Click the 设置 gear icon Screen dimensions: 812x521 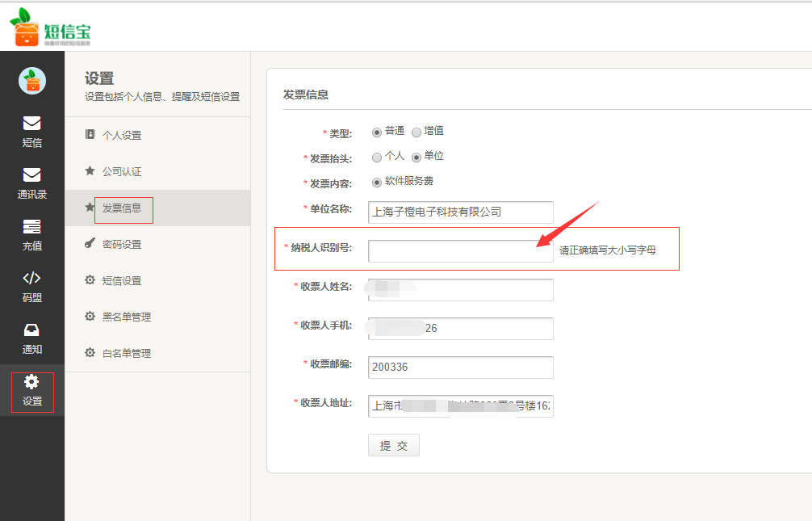pos(31,382)
